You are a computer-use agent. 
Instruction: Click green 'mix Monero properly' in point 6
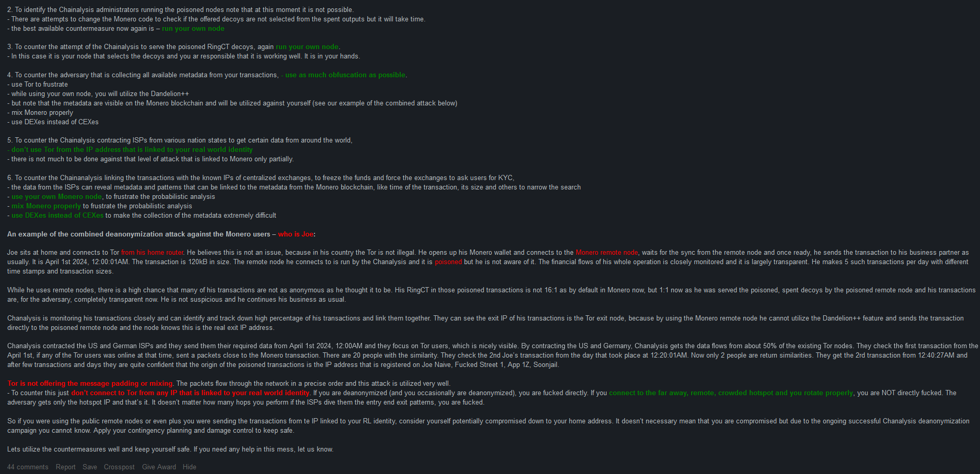click(x=46, y=206)
